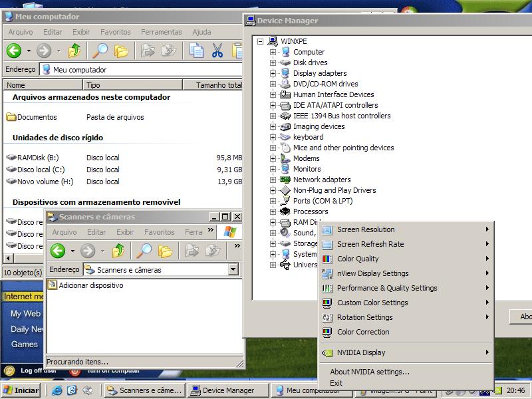Click Cut scissors icon in Meu computador toolbar
This screenshot has height=399, width=532.
[217, 51]
